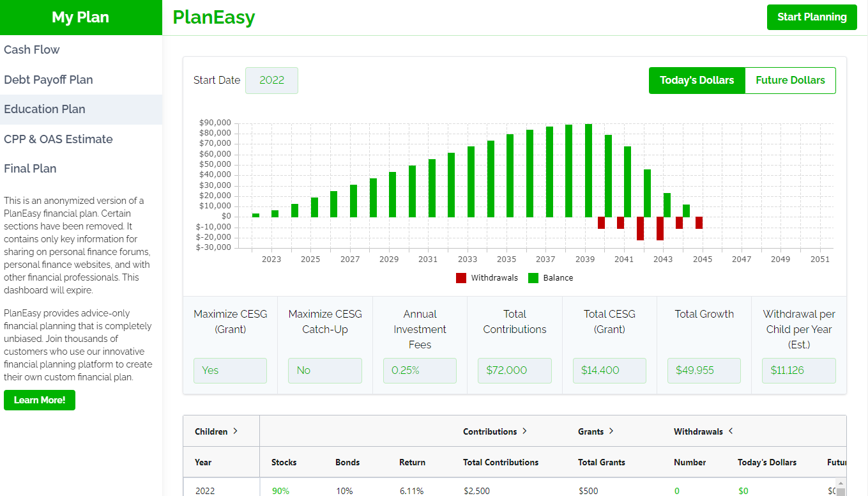Click the Maximize CESG Grant Yes field

pos(230,371)
